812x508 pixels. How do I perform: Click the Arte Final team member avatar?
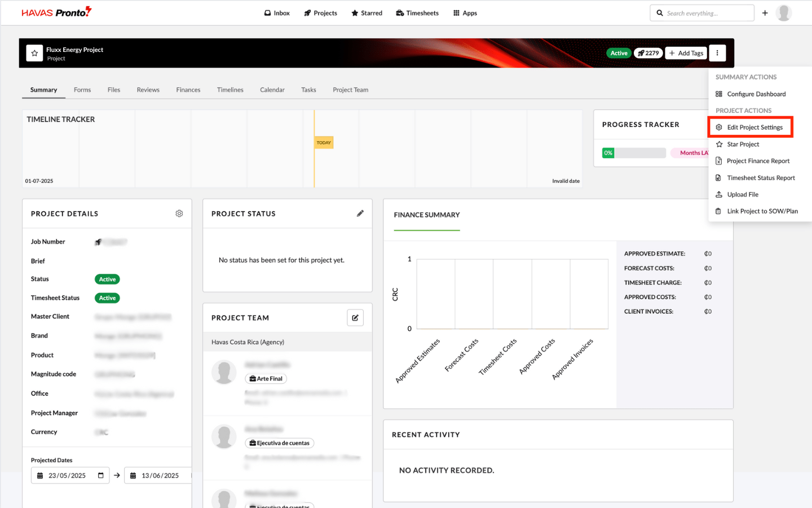pyautogui.click(x=224, y=372)
